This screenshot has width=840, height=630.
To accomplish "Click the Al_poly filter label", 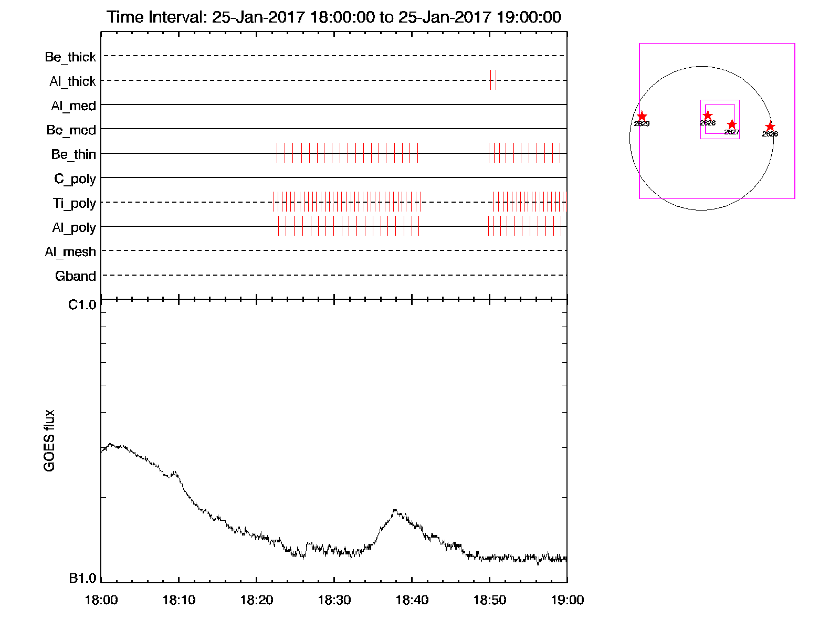I will (x=74, y=228).
